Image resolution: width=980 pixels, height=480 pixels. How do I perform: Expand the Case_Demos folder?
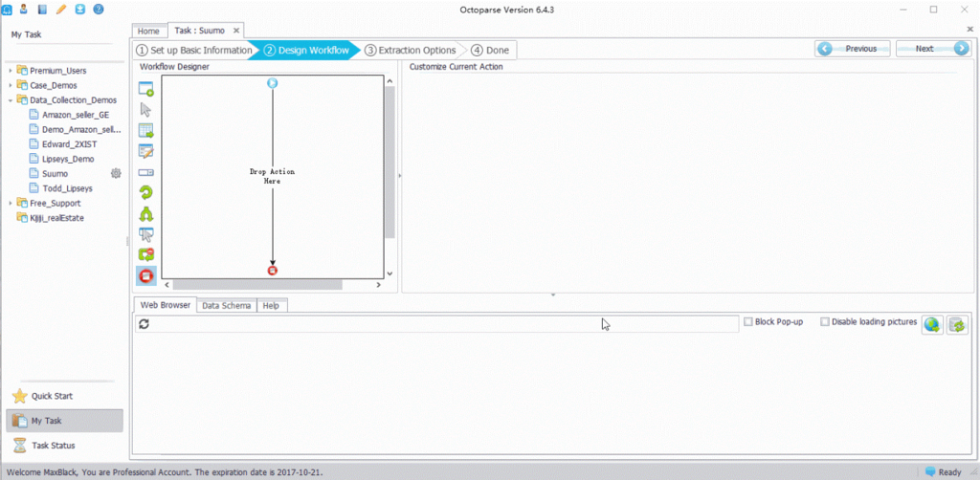coord(11,85)
